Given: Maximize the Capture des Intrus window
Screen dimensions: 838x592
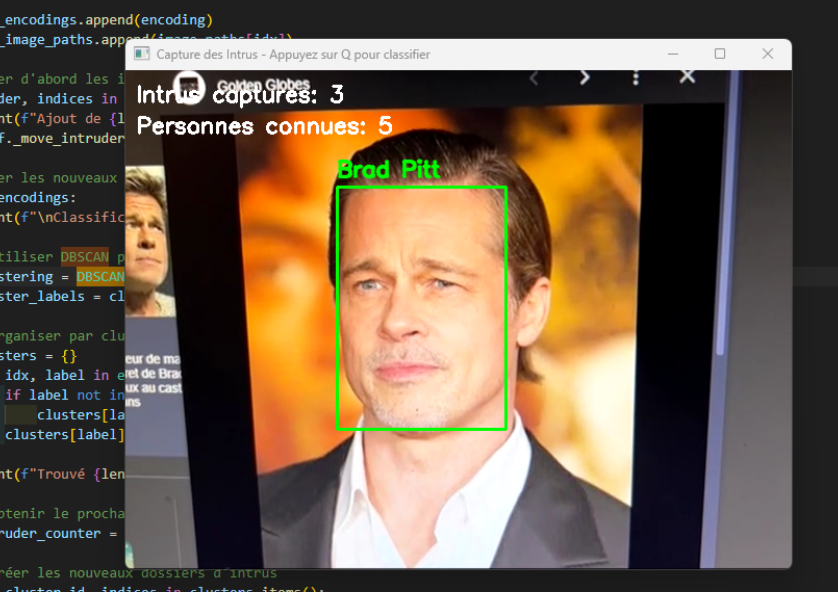Looking at the screenshot, I should (719, 54).
